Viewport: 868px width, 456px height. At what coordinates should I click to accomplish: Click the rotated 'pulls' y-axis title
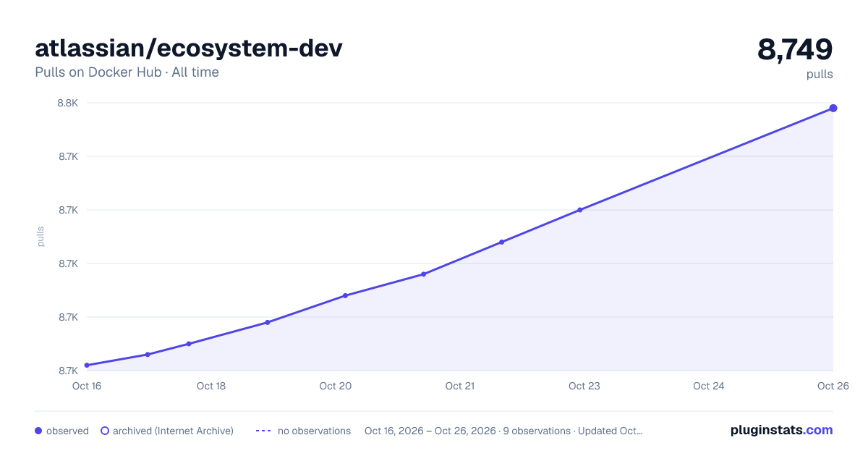click(41, 237)
